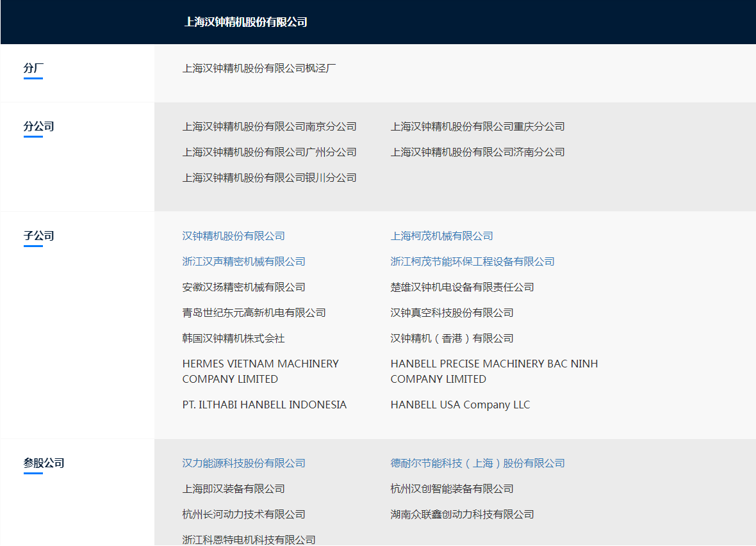Image resolution: width=756 pixels, height=546 pixels.
Task: Open 德耐尔节能科技（上海）股份有限公司 link
Action: point(478,463)
